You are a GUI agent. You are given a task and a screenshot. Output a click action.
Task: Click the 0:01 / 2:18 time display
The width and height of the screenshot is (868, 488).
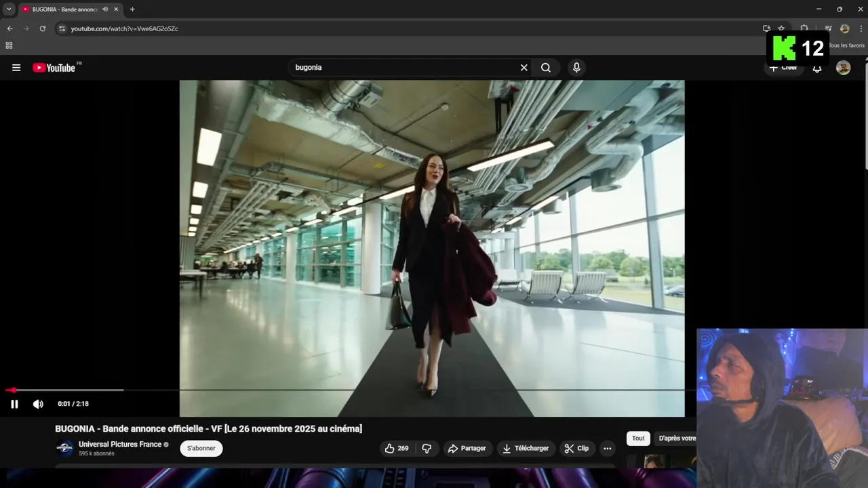click(73, 404)
